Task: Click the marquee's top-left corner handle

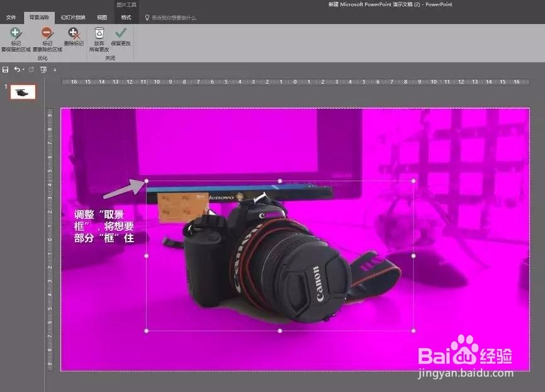Action: point(147,181)
